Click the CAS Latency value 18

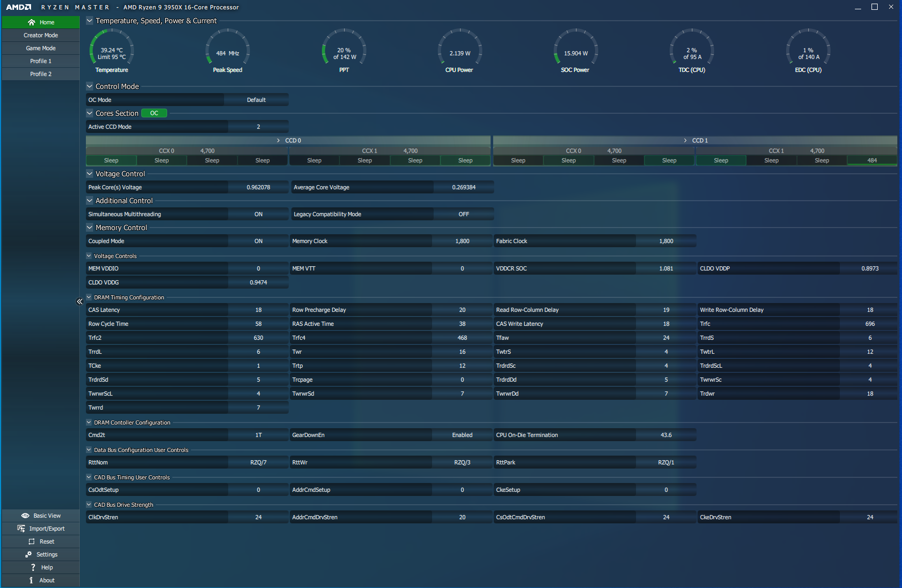coord(258,310)
